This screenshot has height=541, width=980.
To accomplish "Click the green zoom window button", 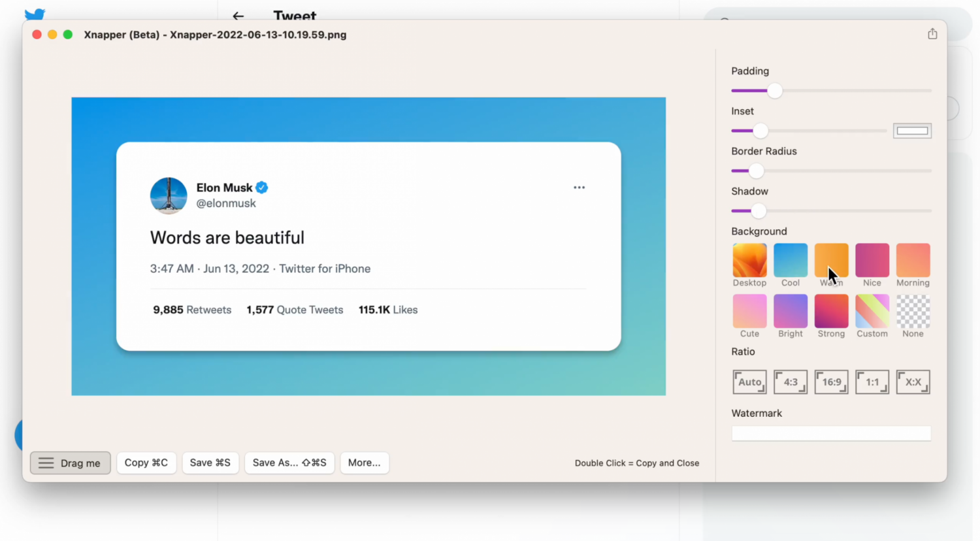I will [68, 35].
